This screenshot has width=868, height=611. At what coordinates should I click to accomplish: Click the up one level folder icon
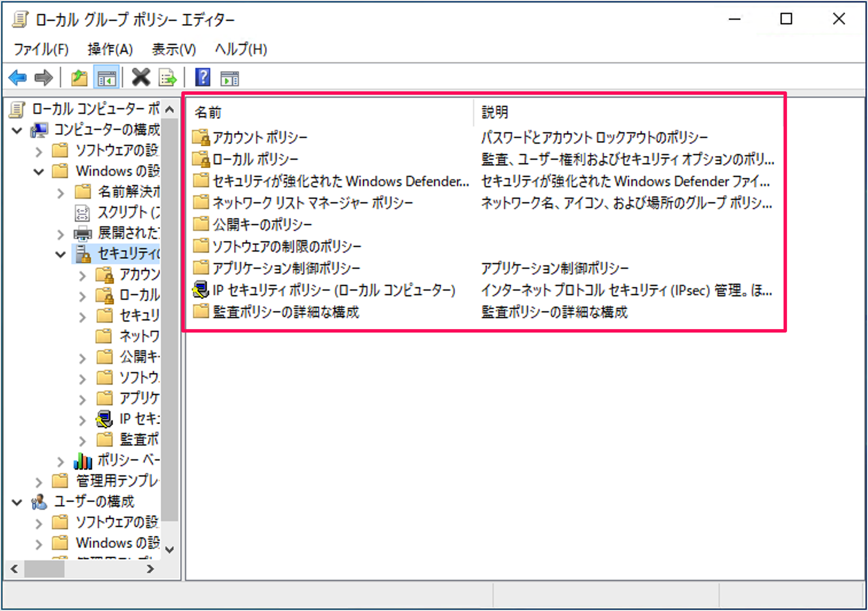[79, 77]
